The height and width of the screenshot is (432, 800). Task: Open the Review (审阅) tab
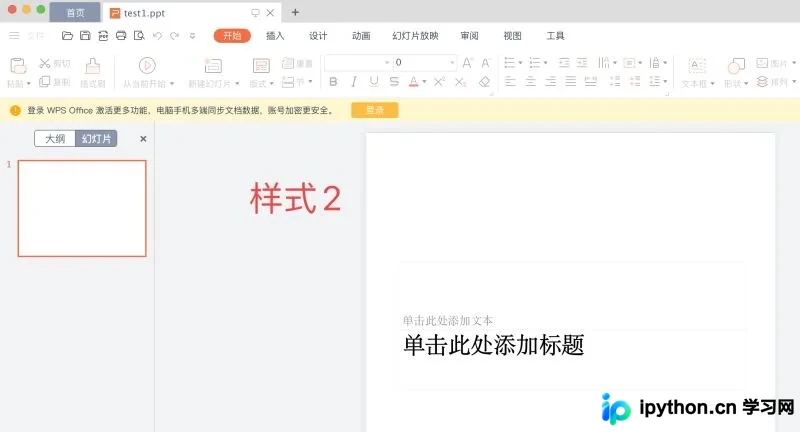[469, 36]
